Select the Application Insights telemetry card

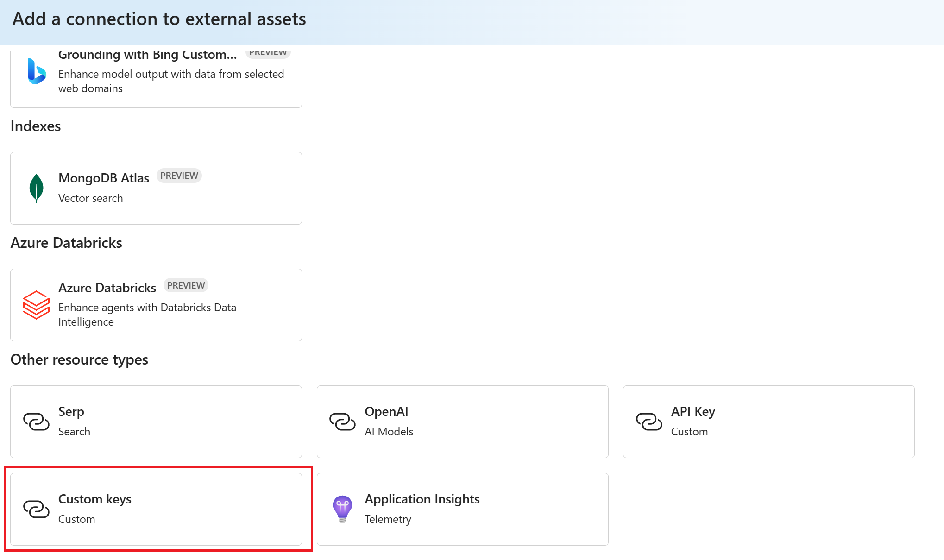coord(462,509)
